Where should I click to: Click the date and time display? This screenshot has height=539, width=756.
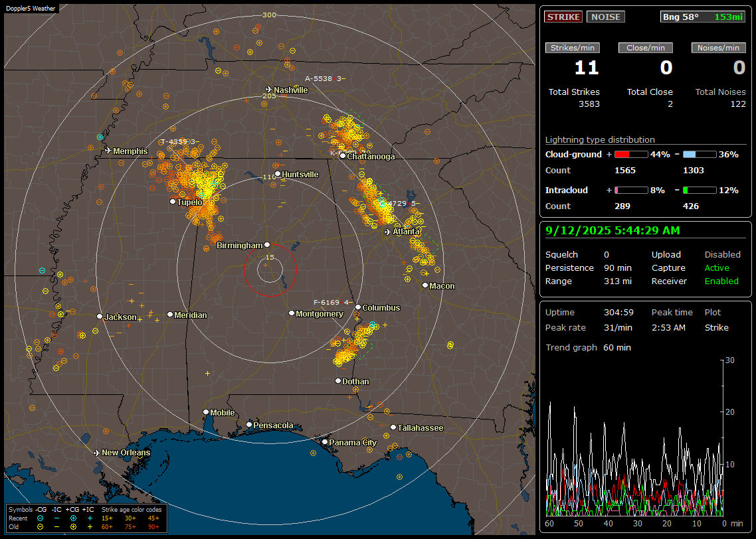613,231
